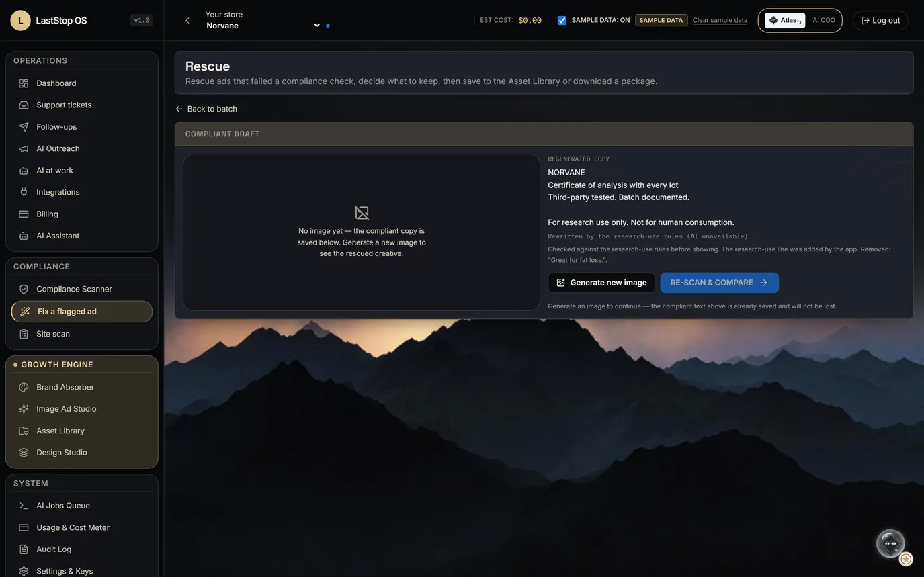Screen dimensions: 924x577
Task: Click the LastStop OS logo avatar
Action: coord(20,20)
